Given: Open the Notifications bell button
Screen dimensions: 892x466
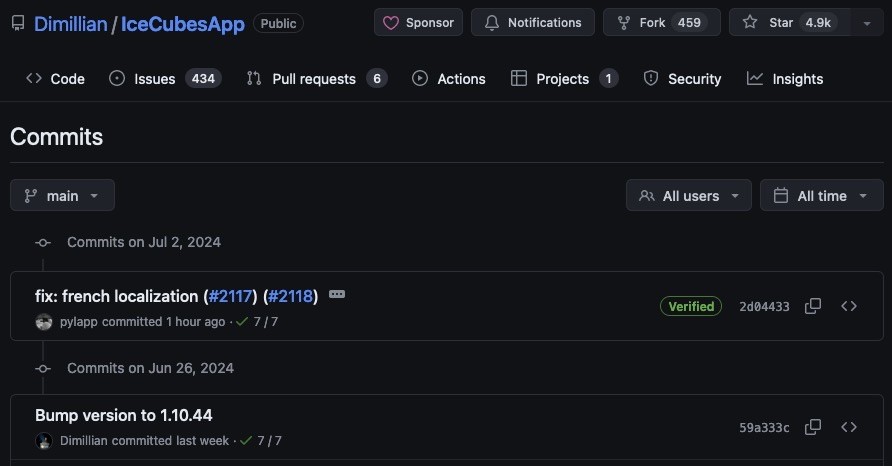Looking at the screenshot, I should pos(532,23).
